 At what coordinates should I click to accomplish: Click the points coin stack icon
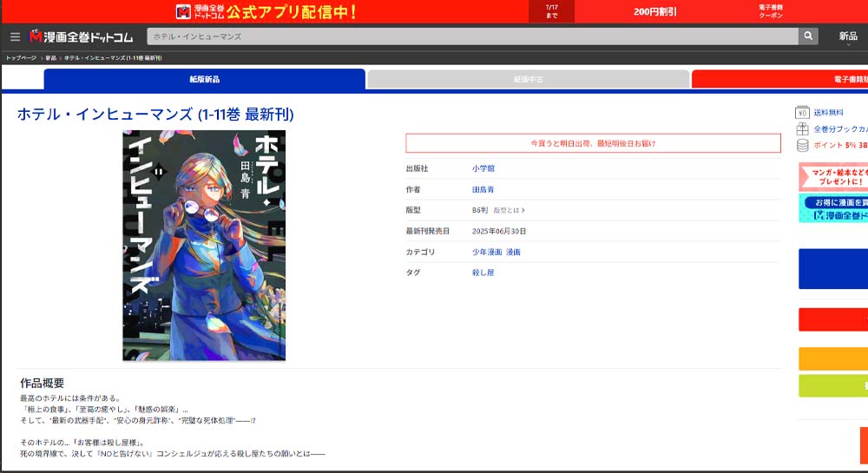point(802,145)
